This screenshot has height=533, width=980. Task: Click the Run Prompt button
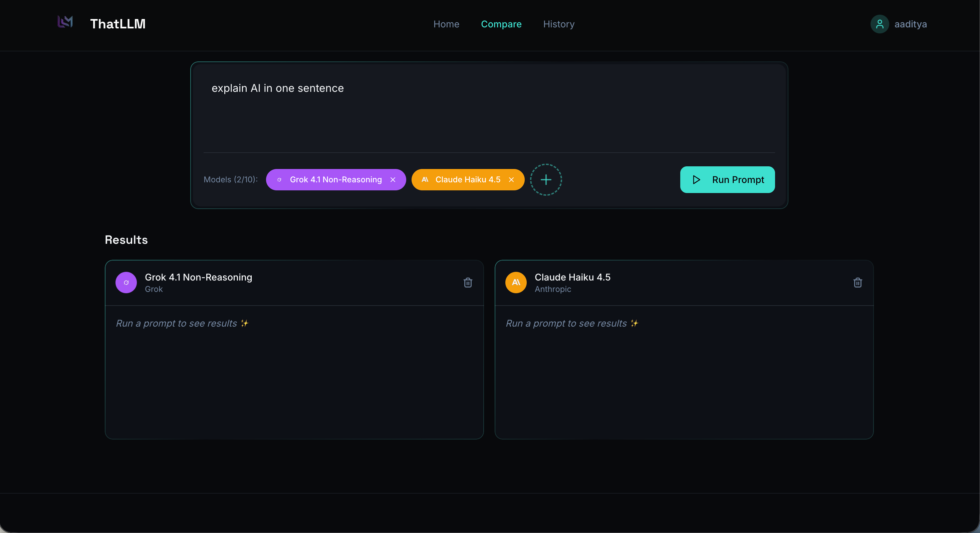[x=727, y=180]
